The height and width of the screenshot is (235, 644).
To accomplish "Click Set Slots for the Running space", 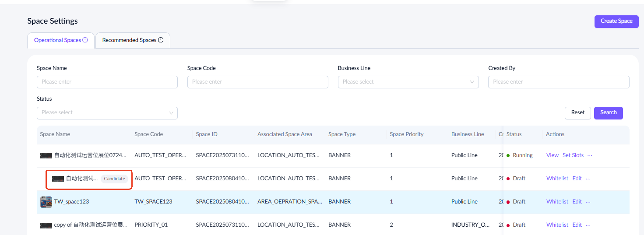I will point(573,155).
